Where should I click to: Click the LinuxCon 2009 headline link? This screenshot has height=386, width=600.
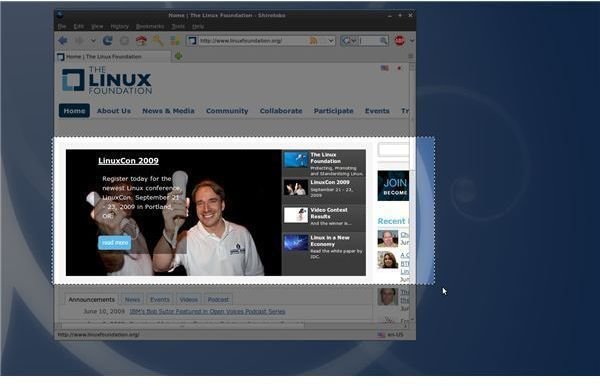click(x=128, y=161)
